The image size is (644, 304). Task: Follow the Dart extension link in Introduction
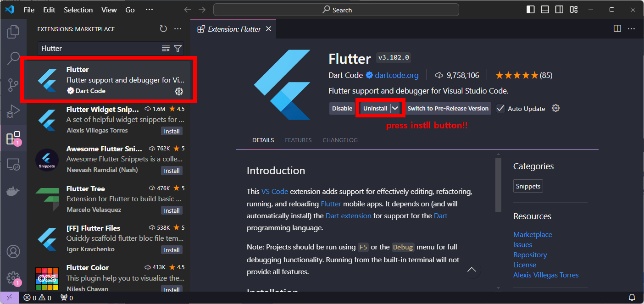coord(349,216)
